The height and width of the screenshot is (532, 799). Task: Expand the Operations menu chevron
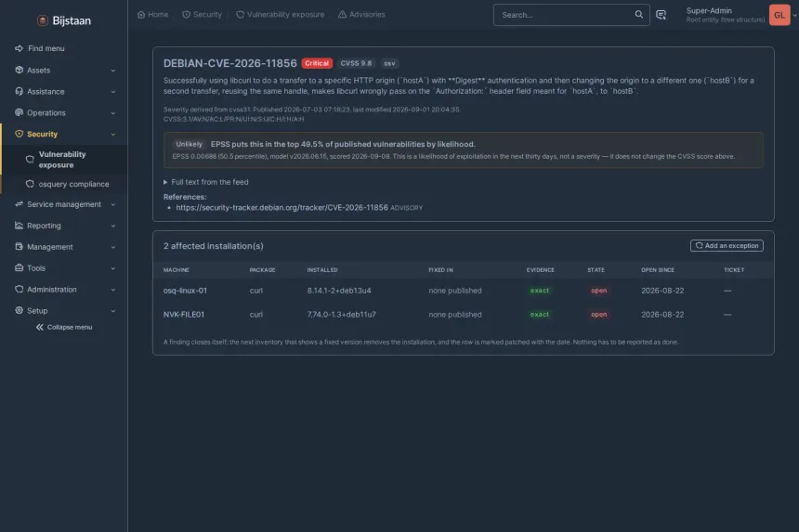[x=113, y=113]
